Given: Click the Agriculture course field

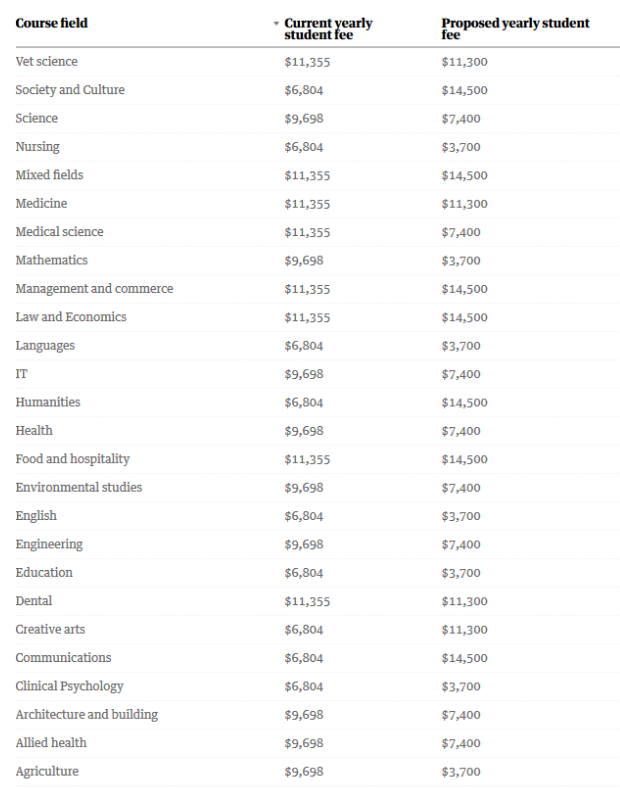Looking at the screenshot, I should click(x=47, y=772).
